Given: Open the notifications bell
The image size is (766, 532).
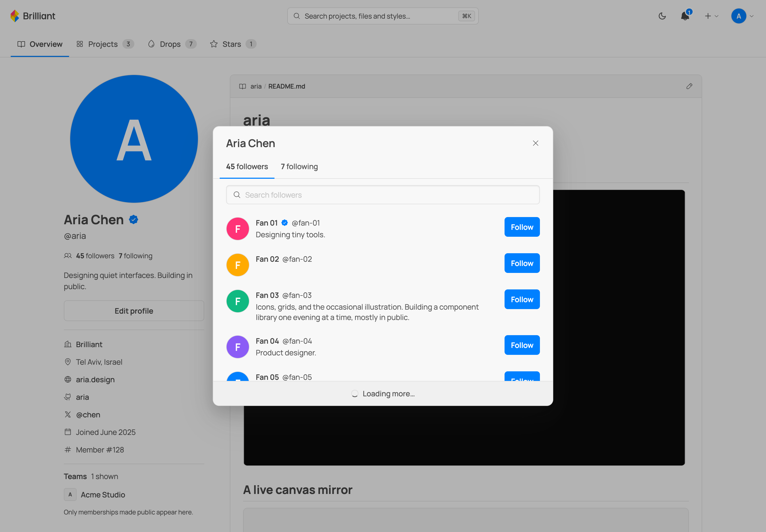Looking at the screenshot, I should pyautogui.click(x=685, y=16).
